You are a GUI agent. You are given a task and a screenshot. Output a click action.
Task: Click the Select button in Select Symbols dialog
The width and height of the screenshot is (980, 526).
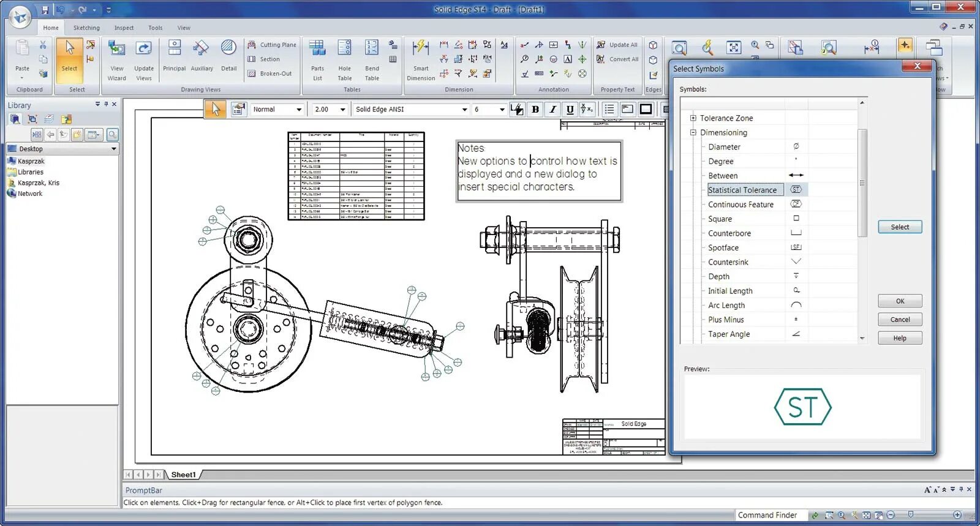(x=900, y=227)
